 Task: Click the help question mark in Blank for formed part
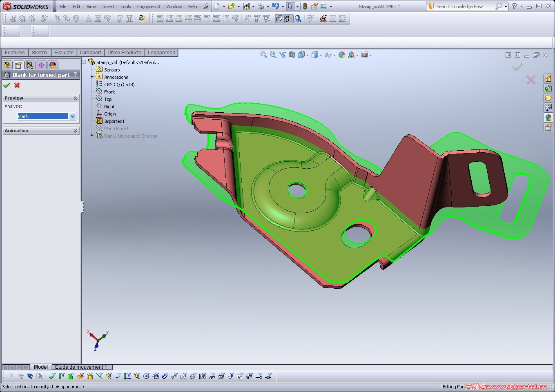click(x=75, y=75)
